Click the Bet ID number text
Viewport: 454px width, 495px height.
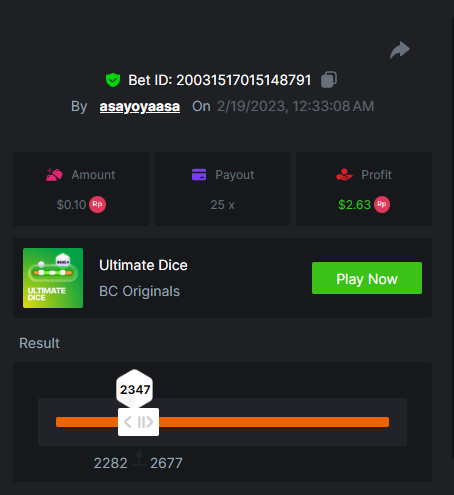[x=244, y=80]
